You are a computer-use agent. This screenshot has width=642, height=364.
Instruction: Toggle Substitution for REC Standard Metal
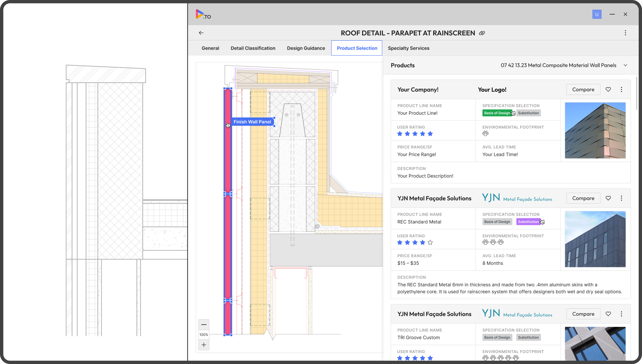[528, 222]
